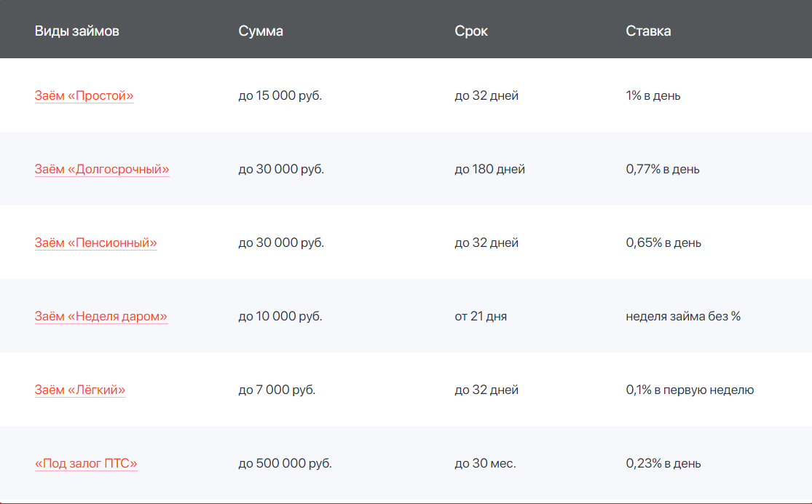This screenshot has width=812, height=504.
Task: Click the Ставка column header
Action: 648,31
